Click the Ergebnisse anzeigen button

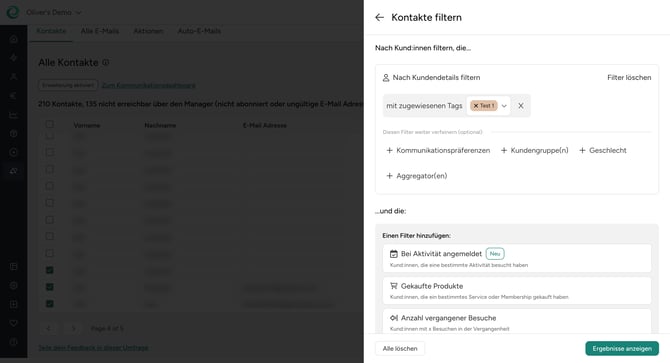click(x=622, y=348)
